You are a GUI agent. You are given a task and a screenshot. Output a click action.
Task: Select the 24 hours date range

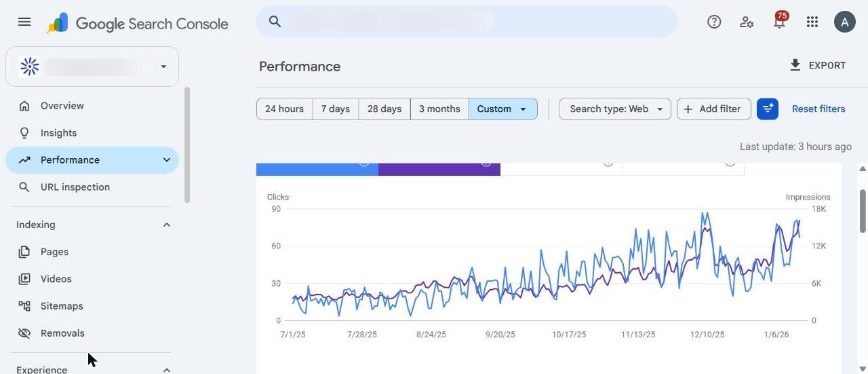tap(284, 109)
